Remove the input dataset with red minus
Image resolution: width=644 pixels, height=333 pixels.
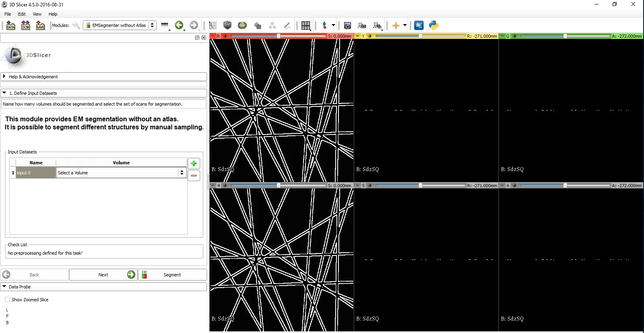pyautogui.click(x=194, y=176)
